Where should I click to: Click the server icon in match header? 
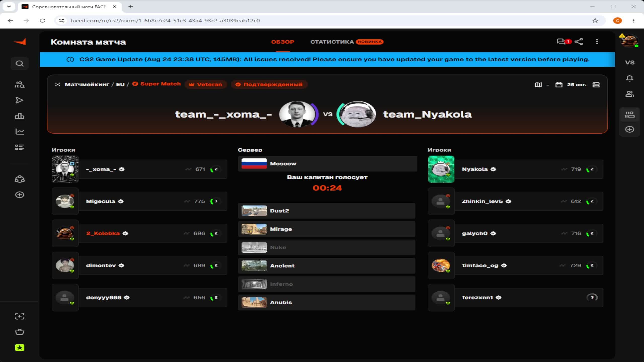coord(596,85)
